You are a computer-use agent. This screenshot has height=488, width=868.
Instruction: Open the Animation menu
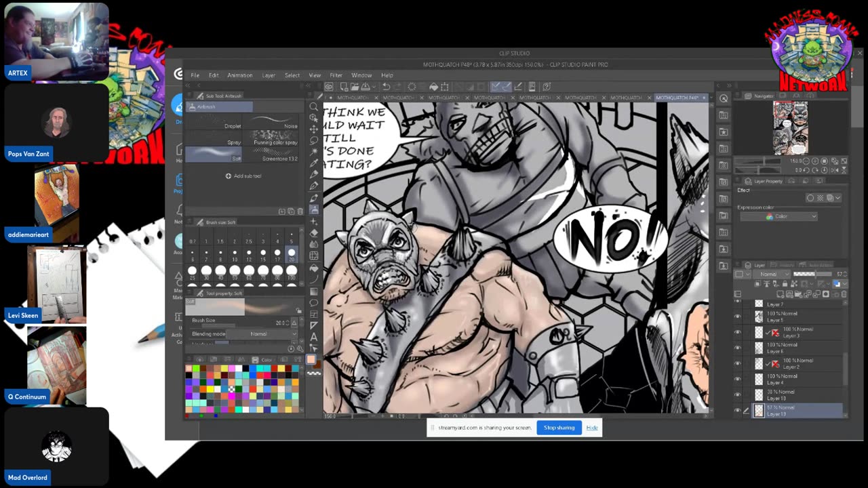tap(239, 75)
